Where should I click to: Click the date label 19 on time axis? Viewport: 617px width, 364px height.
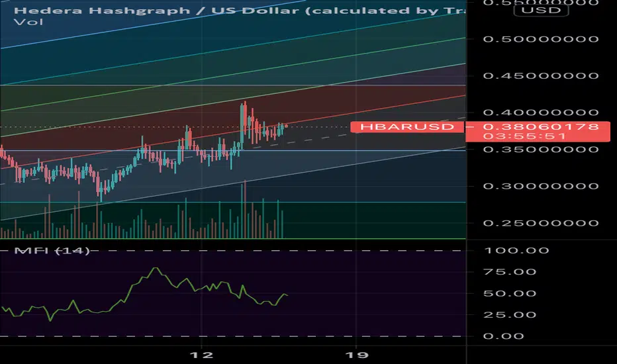coord(357,355)
